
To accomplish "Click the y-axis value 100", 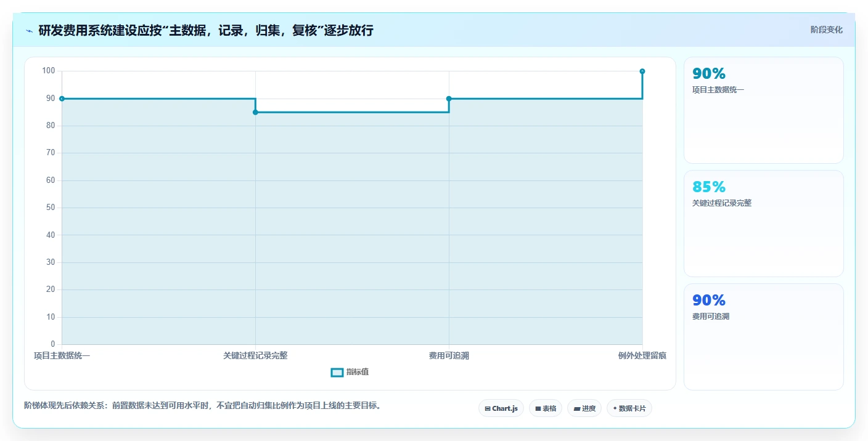I will (x=49, y=71).
